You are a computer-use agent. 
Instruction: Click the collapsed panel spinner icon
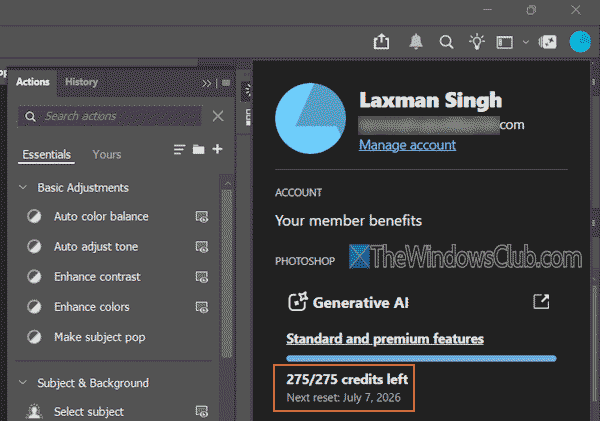tap(248, 91)
